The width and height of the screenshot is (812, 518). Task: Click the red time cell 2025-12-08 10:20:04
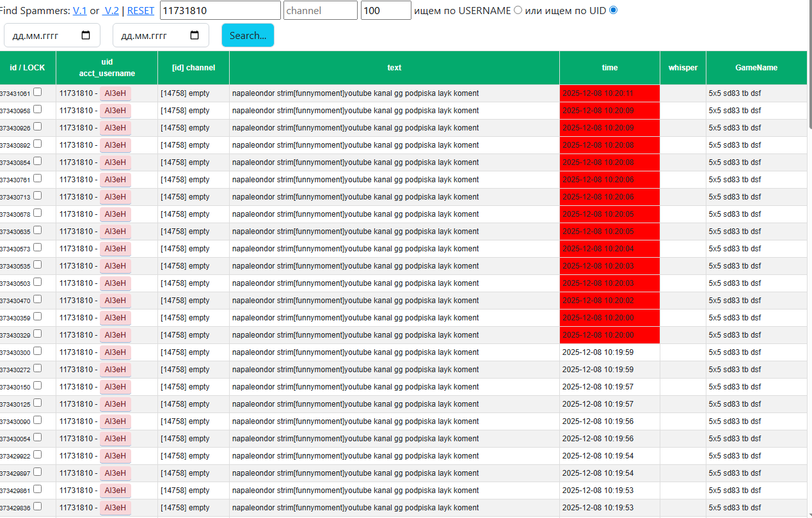[x=610, y=249]
